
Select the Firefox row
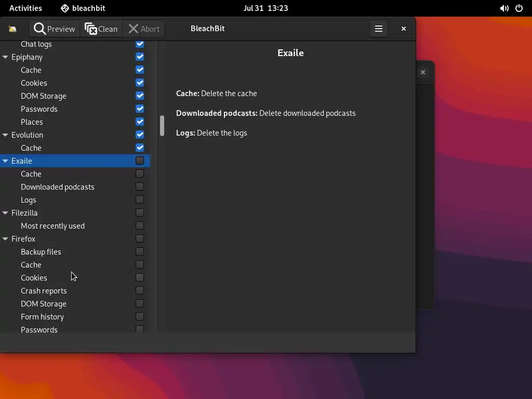pyautogui.click(x=75, y=239)
